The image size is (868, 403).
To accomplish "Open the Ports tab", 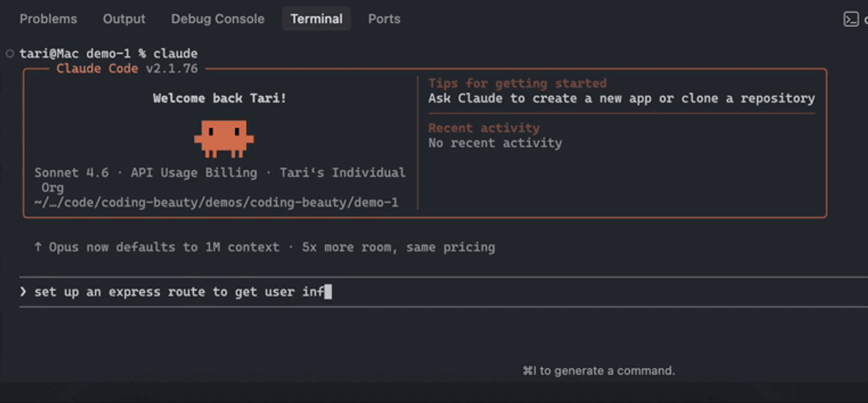I will (384, 19).
